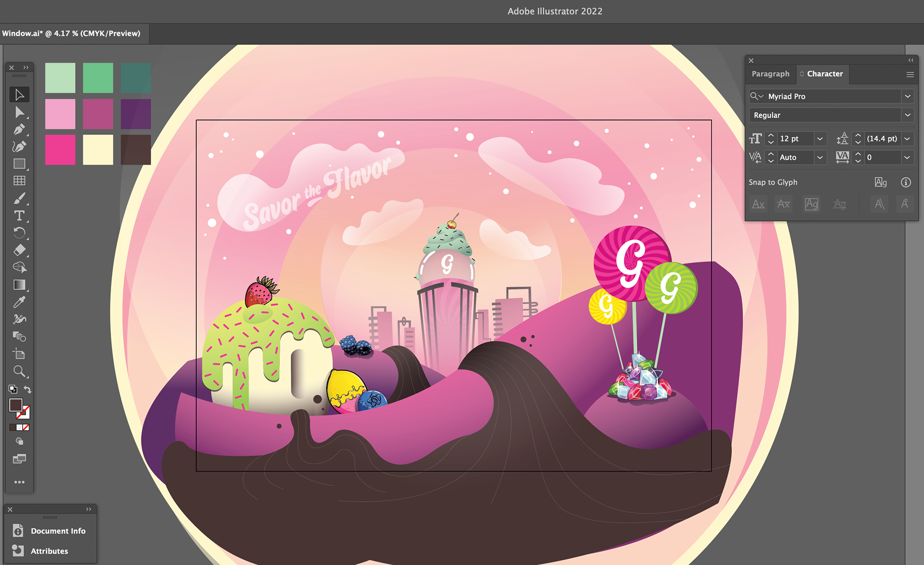Toggle Snap to Baseline glyph option

(758, 204)
